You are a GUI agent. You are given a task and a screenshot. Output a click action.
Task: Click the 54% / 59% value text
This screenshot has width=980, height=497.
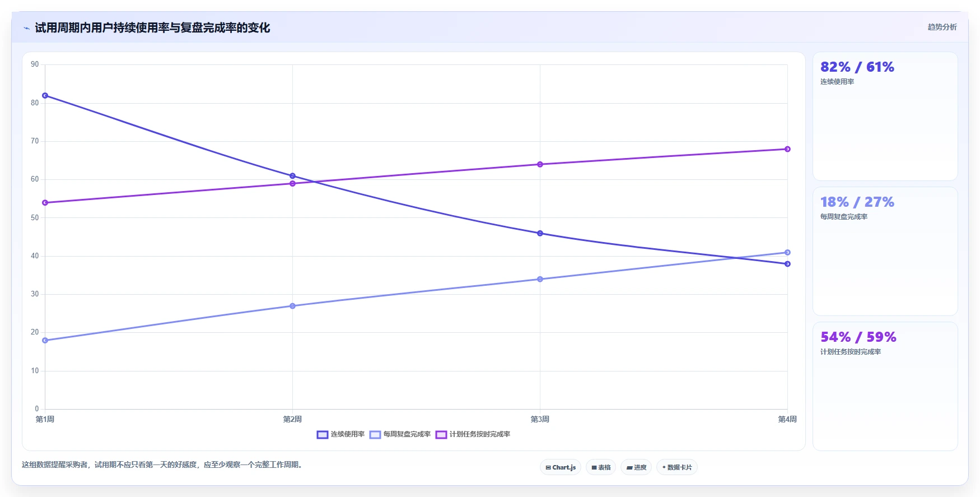(858, 337)
